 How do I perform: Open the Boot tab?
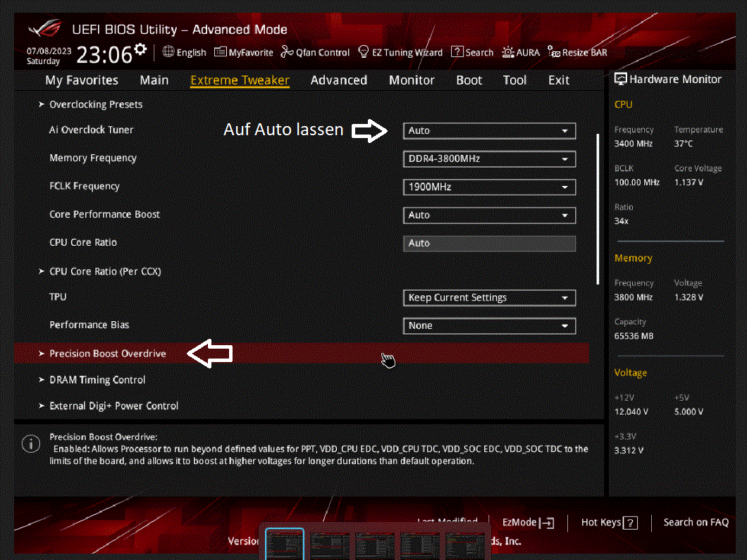tap(469, 80)
